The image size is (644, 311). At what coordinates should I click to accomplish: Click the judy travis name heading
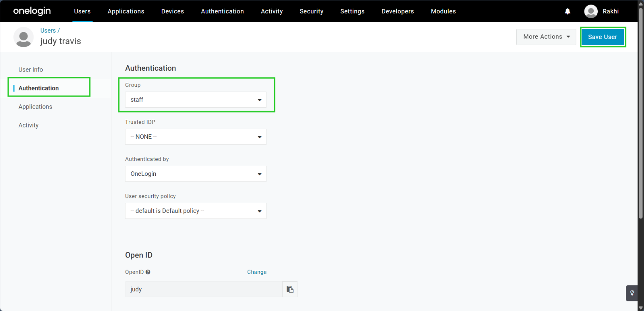pos(61,41)
